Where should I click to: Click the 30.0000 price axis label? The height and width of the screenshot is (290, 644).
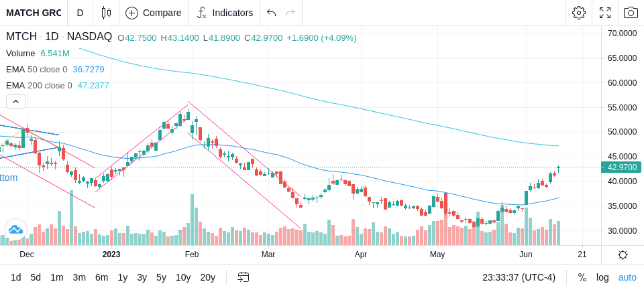tap(623, 230)
